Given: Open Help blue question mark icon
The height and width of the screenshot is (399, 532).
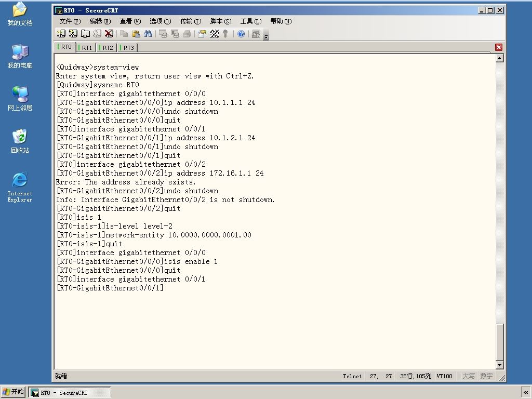Looking at the screenshot, I should (241, 34).
